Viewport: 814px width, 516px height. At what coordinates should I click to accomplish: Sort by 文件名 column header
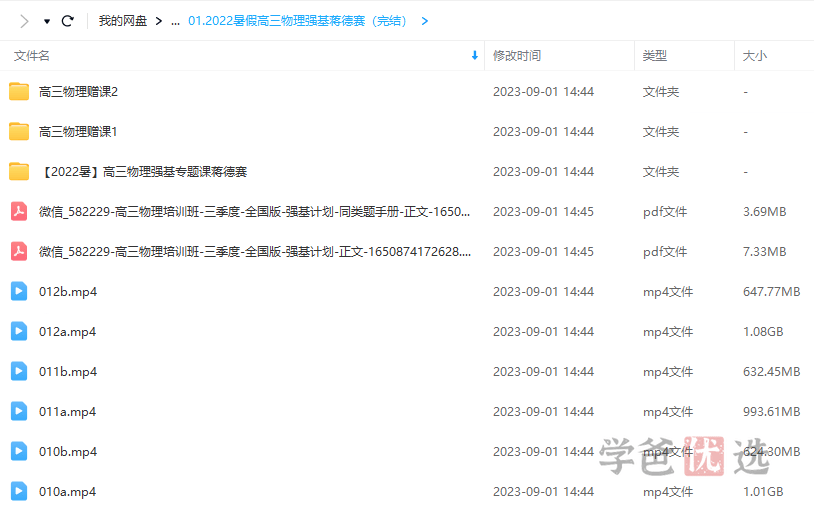[x=32, y=56]
